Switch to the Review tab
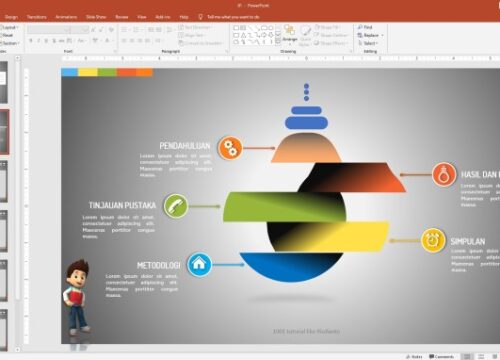 [122, 17]
